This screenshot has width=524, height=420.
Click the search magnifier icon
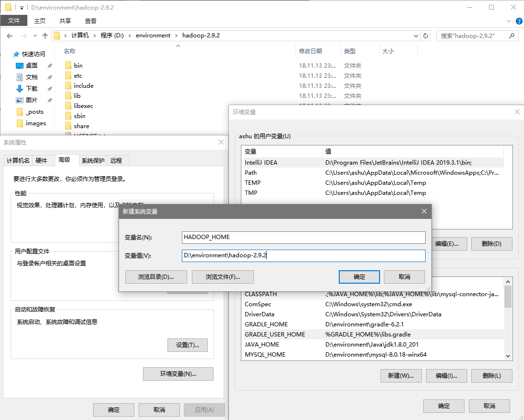point(512,36)
